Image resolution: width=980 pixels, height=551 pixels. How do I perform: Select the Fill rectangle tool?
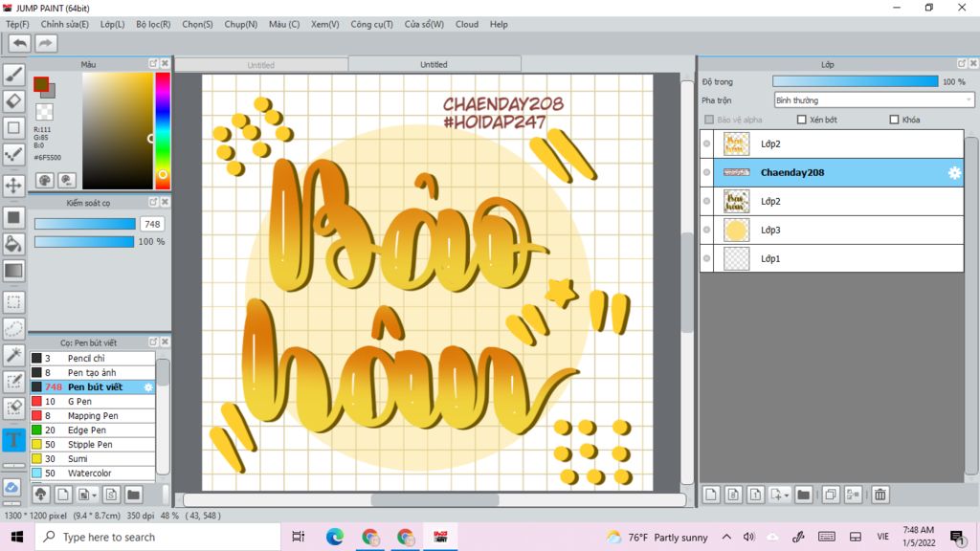pos(13,217)
